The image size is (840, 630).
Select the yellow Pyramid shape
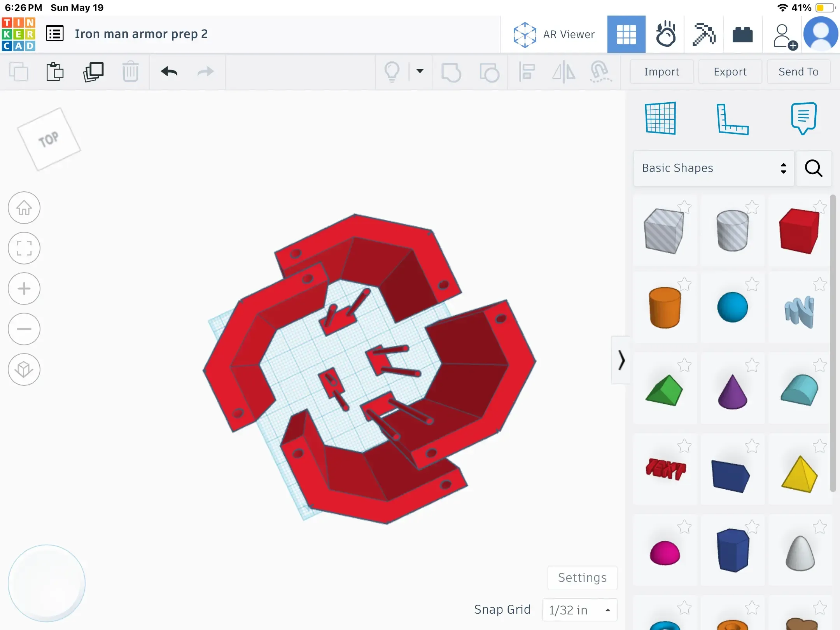point(800,474)
